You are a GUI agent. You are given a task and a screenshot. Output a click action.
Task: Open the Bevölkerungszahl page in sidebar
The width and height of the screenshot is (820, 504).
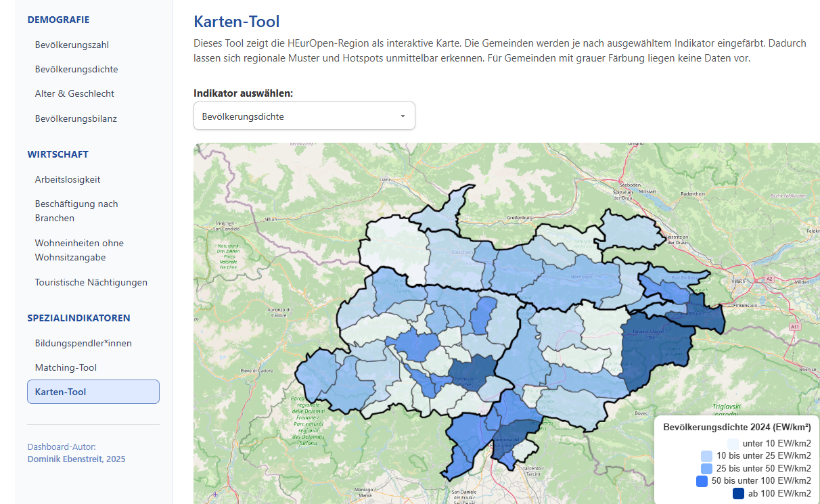[72, 45]
